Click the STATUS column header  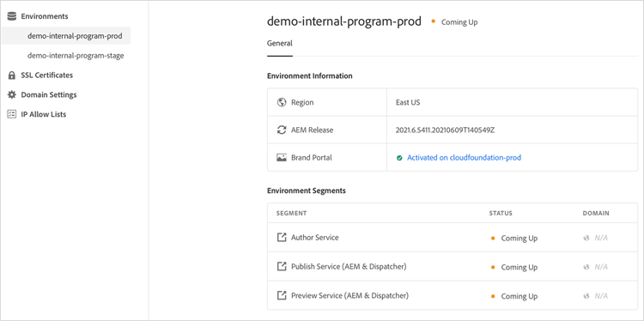pos(501,214)
